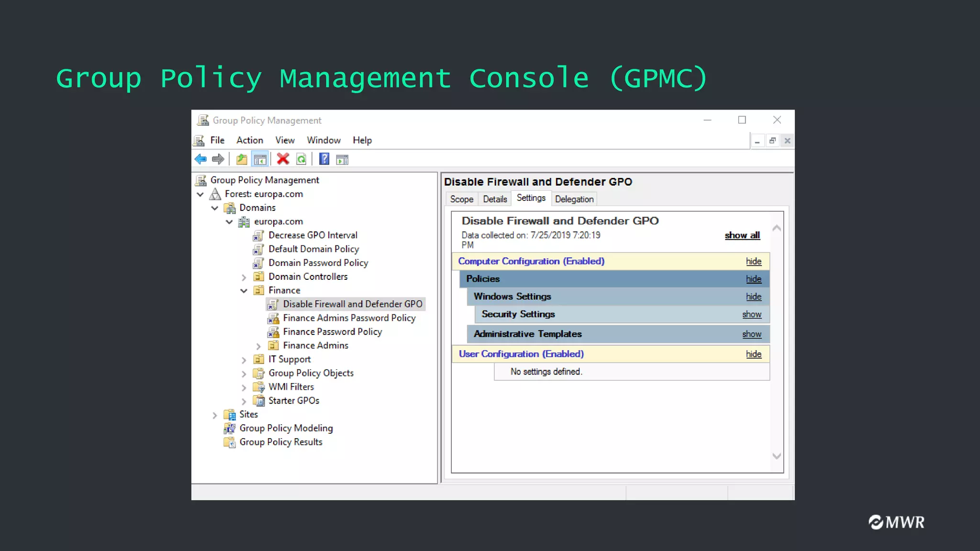Image resolution: width=980 pixels, height=551 pixels.
Task: Open the File menu
Action: (x=217, y=140)
